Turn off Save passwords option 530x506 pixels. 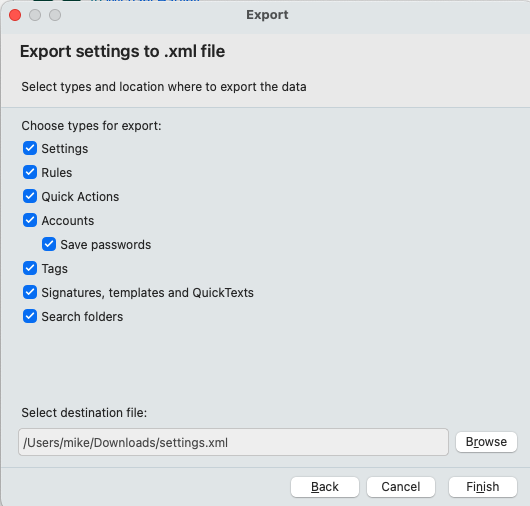(49, 244)
